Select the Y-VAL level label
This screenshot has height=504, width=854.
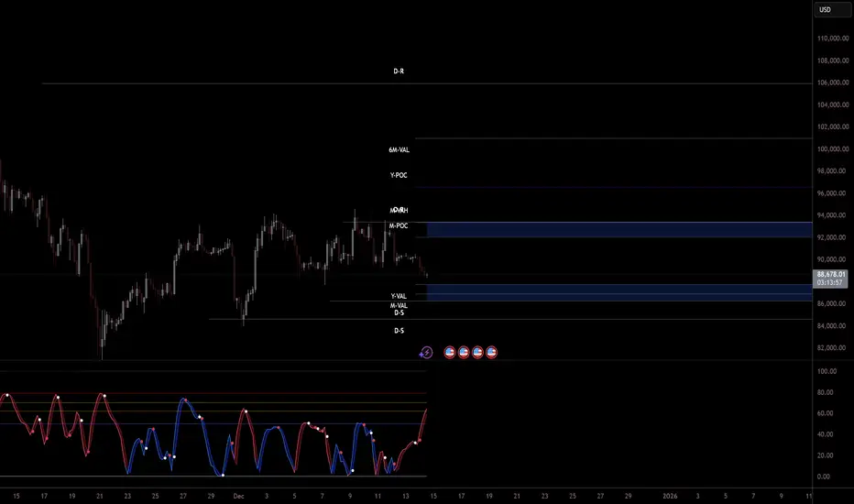pos(399,296)
